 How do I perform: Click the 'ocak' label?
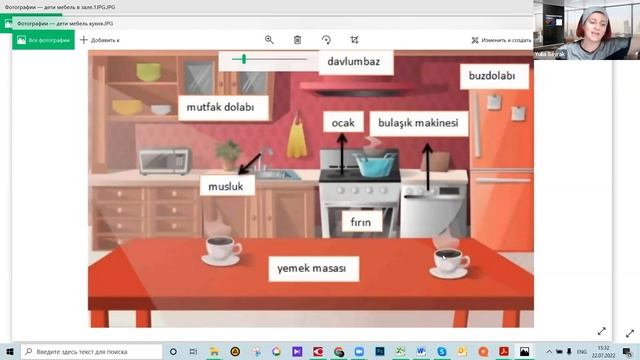coord(343,123)
